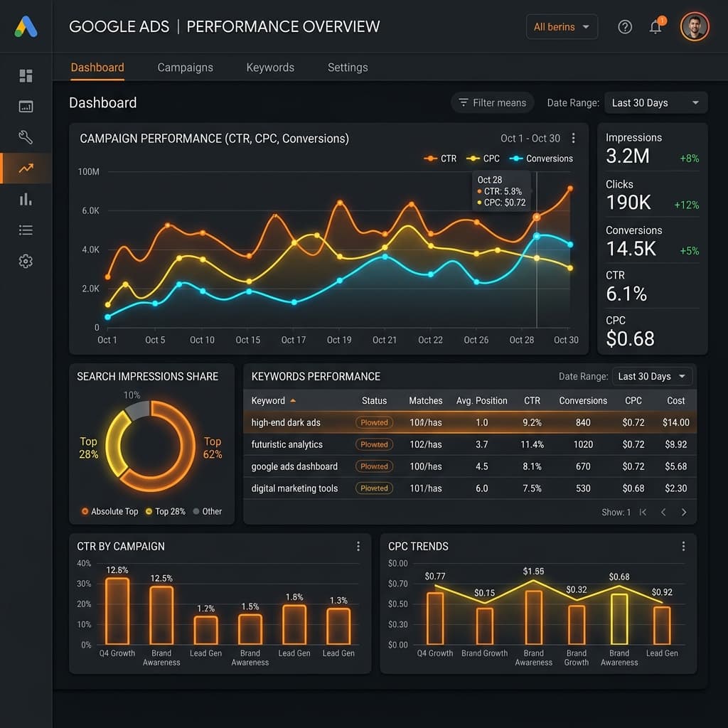
Task: Select the trending line icon in sidebar
Action: [26, 168]
